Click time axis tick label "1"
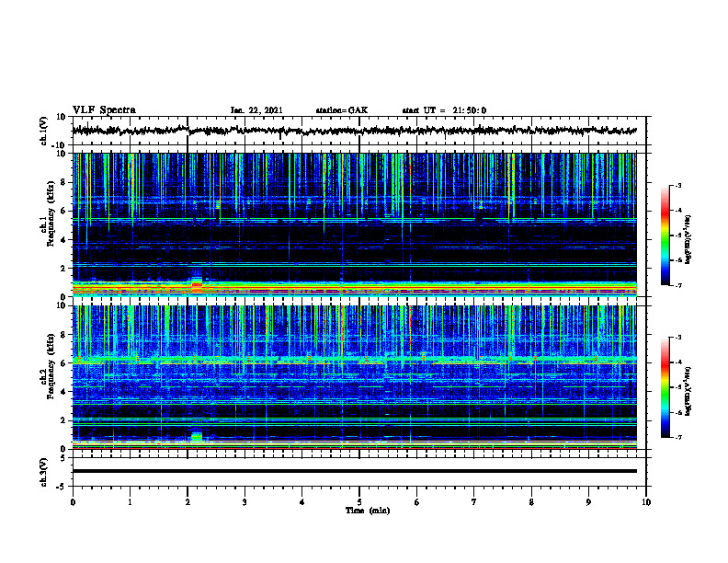This screenshot has height=563, width=728. [x=130, y=502]
